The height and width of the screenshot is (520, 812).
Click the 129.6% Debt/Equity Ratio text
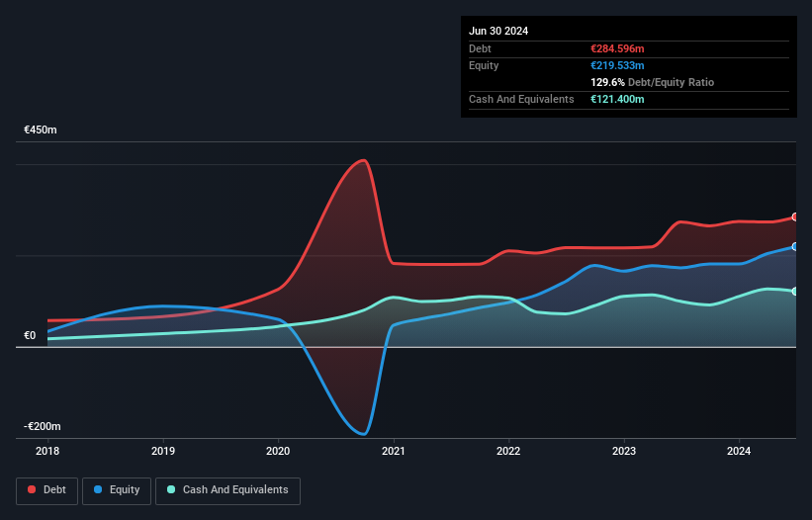click(x=652, y=82)
